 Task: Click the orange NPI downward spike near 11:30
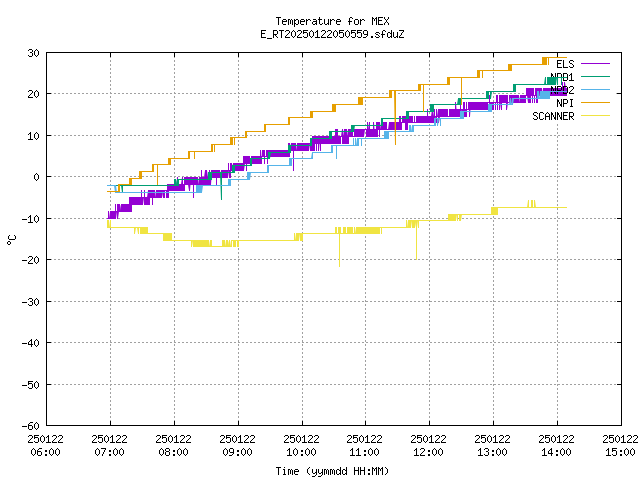tap(395, 118)
